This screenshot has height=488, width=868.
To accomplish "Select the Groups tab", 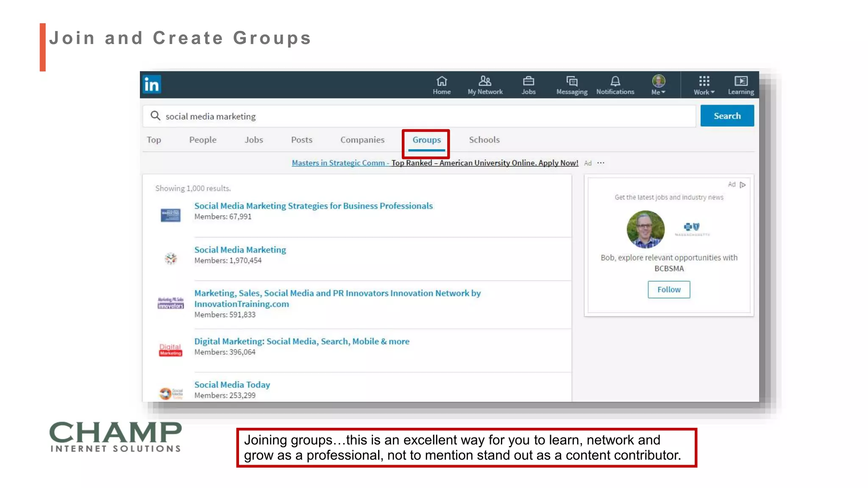I will click(426, 140).
